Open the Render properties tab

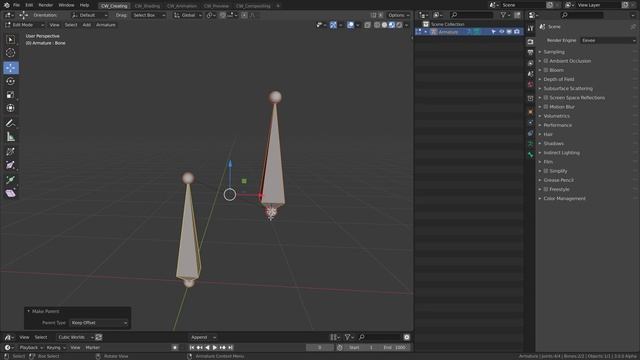[530, 42]
